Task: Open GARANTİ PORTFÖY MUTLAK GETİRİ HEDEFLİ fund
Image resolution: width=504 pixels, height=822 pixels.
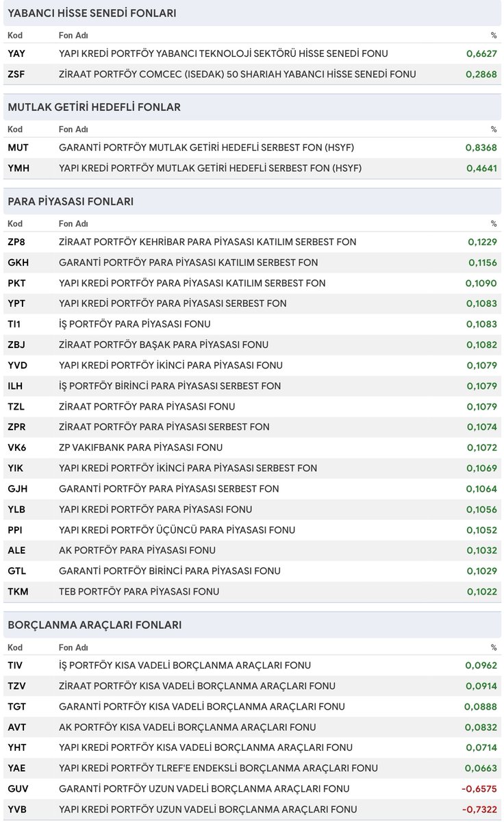Action: pyautogui.click(x=207, y=148)
